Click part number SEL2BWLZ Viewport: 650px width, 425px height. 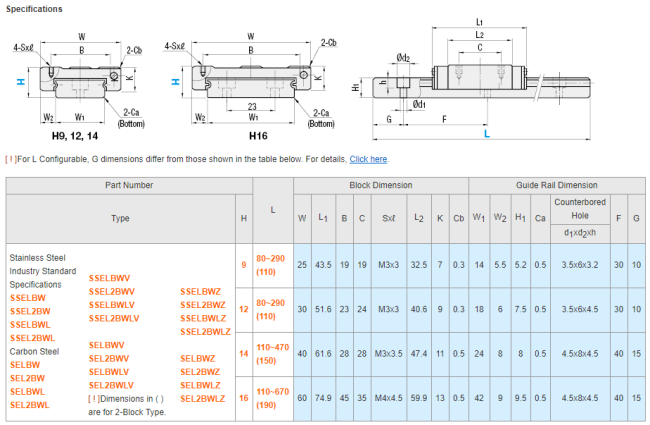pyautogui.click(x=202, y=398)
